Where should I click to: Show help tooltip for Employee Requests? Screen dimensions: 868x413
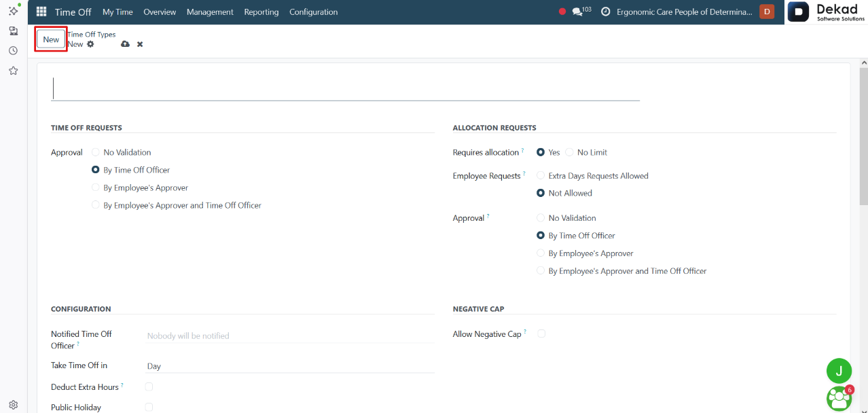tap(524, 174)
